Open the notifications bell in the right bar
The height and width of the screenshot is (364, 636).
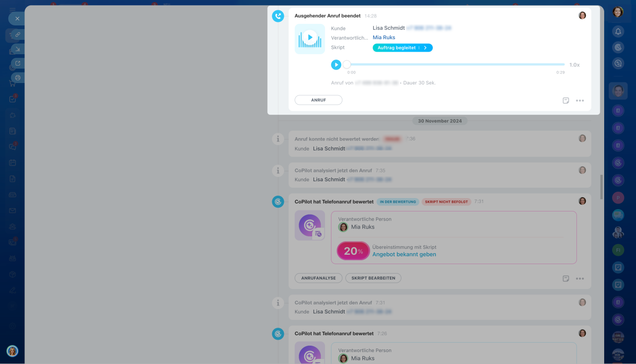pyautogui.click(x=618, y=32)
